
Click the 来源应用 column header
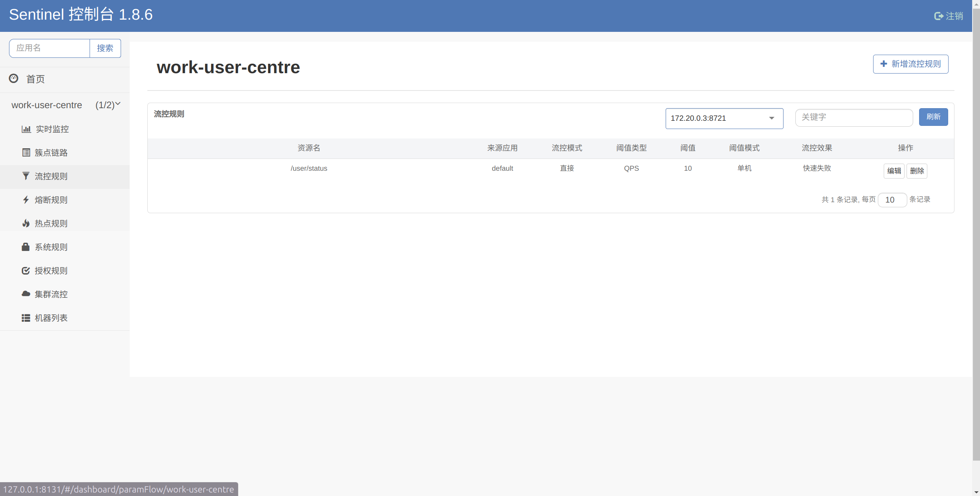502,148
